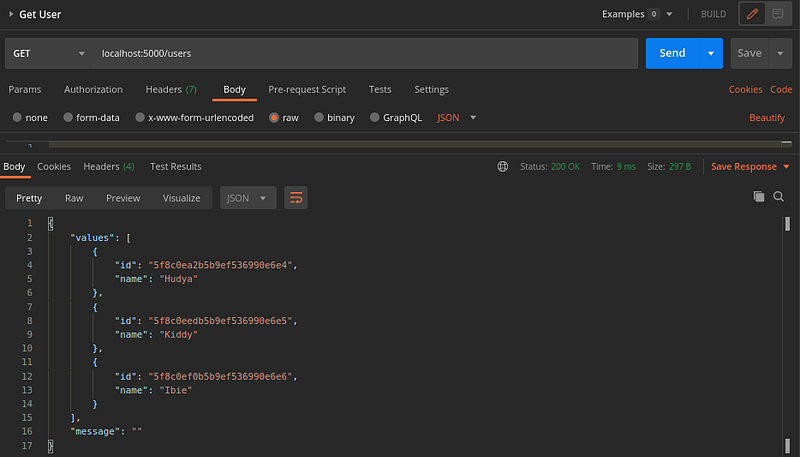Select the binary body radio button
Screen dimensions: 800x457
click(319, 117)
